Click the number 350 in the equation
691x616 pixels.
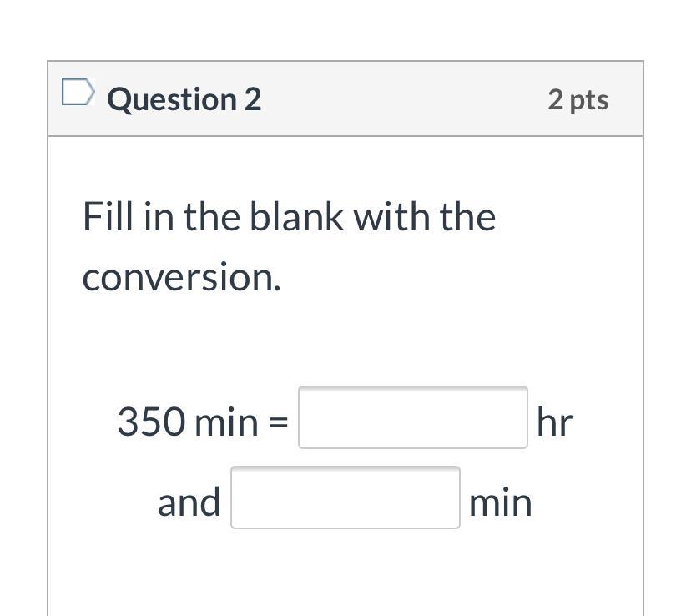tap(151, 422)
